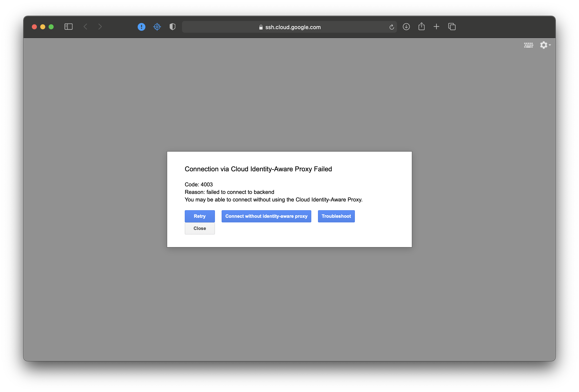Expand the gear settings dropdown

pos(545,45)
